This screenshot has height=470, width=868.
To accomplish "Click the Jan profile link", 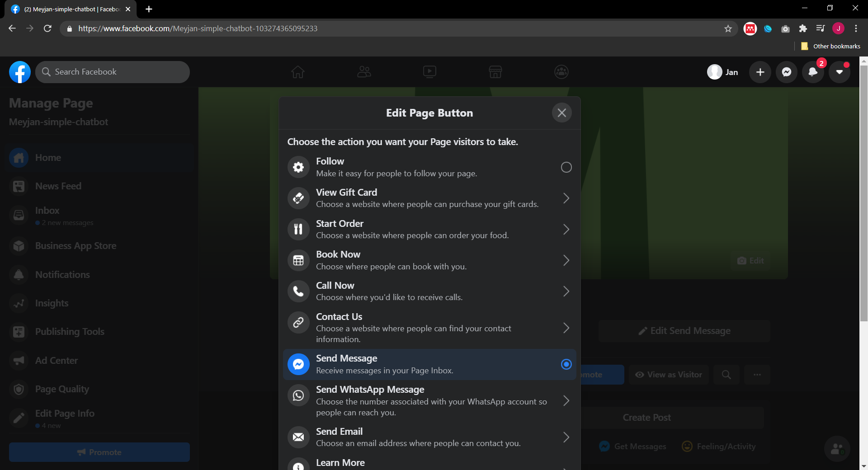I will tap(723, 72).
